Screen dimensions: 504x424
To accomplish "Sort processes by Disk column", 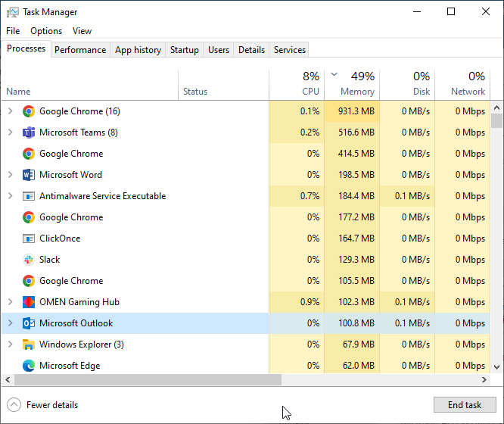I will coord(407,85).
